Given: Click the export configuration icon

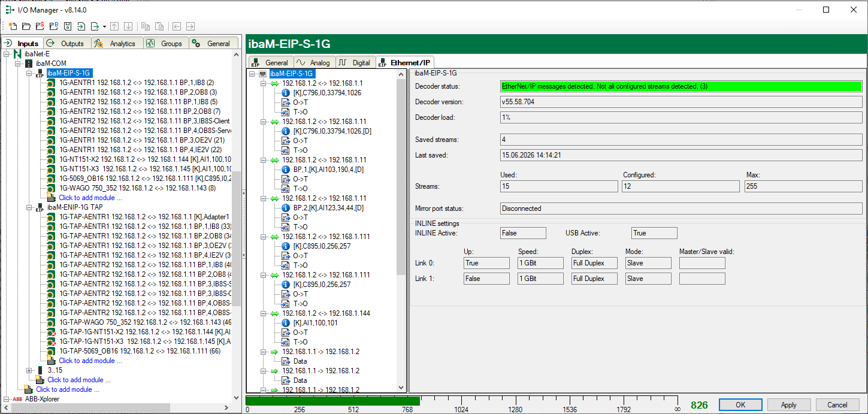Looking at the screenshot, I should pyautogui.click(x=95, y=26).
